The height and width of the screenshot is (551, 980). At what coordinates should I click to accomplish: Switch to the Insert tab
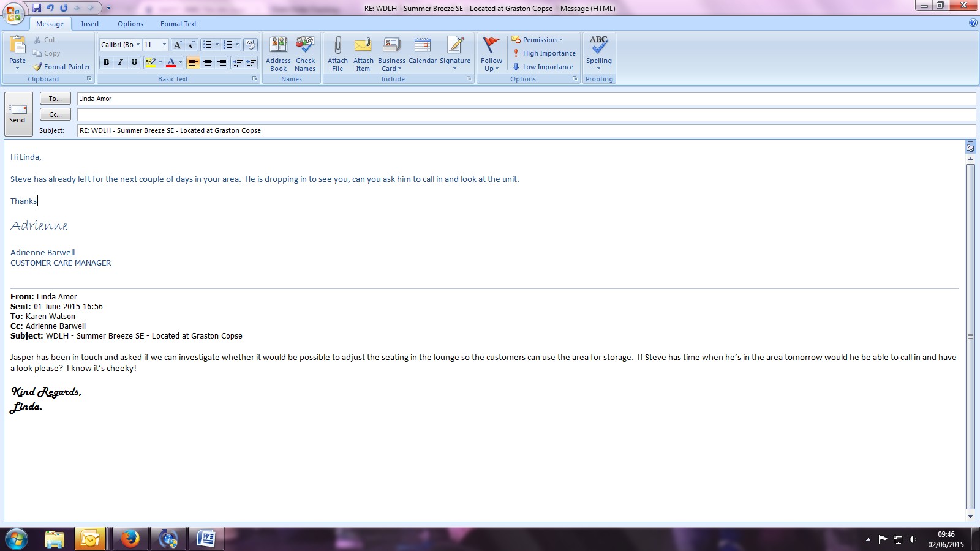[x=90, y=24]
